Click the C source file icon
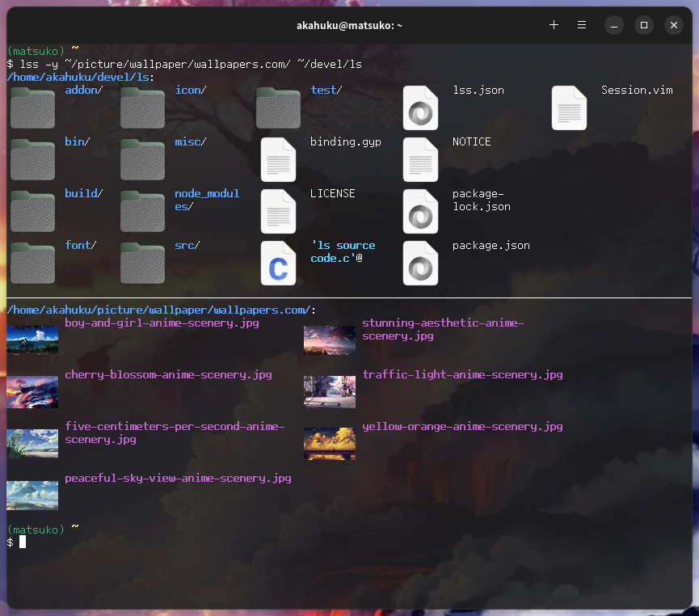 (x=278, y=264)
